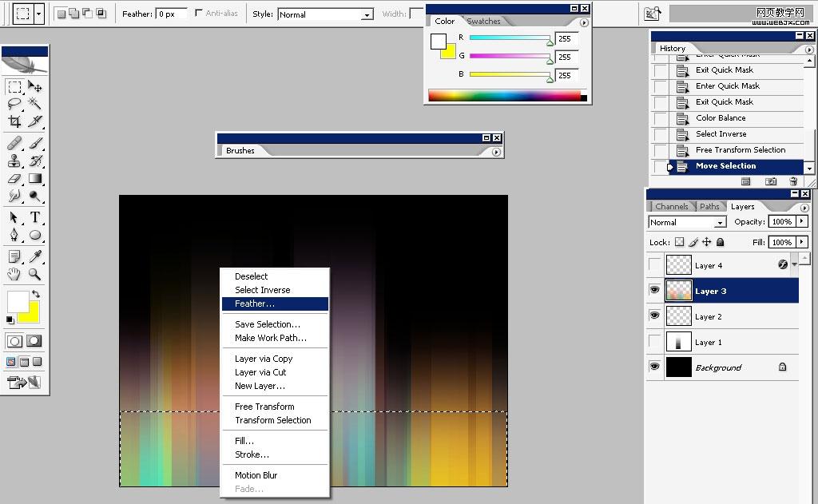Expand the layer Opacity slider arrow
Screen dimensions: 818x504
[x=802, y=222]
